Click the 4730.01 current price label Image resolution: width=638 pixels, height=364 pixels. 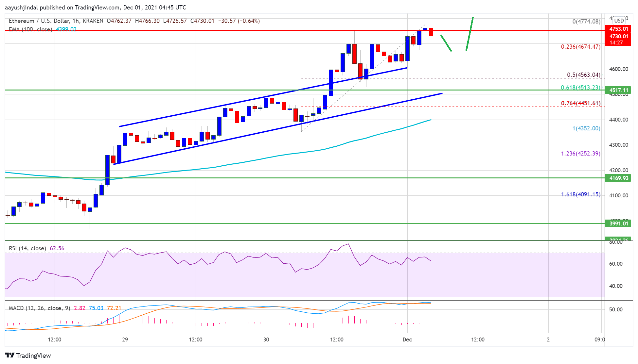pos(618,36)
